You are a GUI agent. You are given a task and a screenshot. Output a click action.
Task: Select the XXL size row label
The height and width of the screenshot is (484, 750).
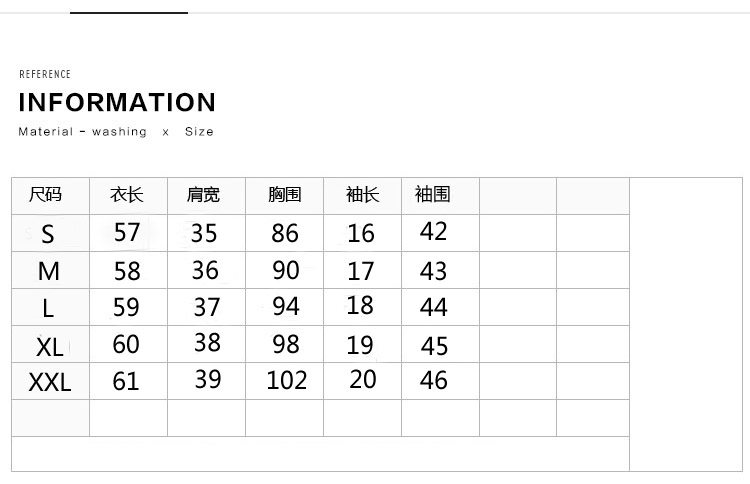50,381
